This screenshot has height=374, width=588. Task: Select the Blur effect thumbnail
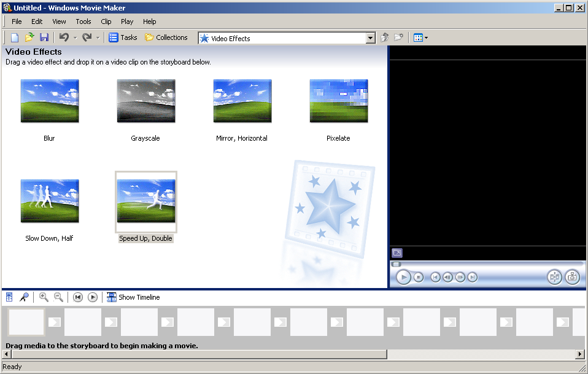pos(50,101)
